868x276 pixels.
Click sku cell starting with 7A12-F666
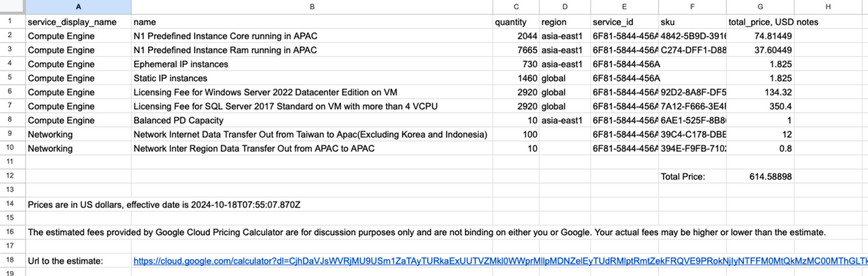(692, 106)
